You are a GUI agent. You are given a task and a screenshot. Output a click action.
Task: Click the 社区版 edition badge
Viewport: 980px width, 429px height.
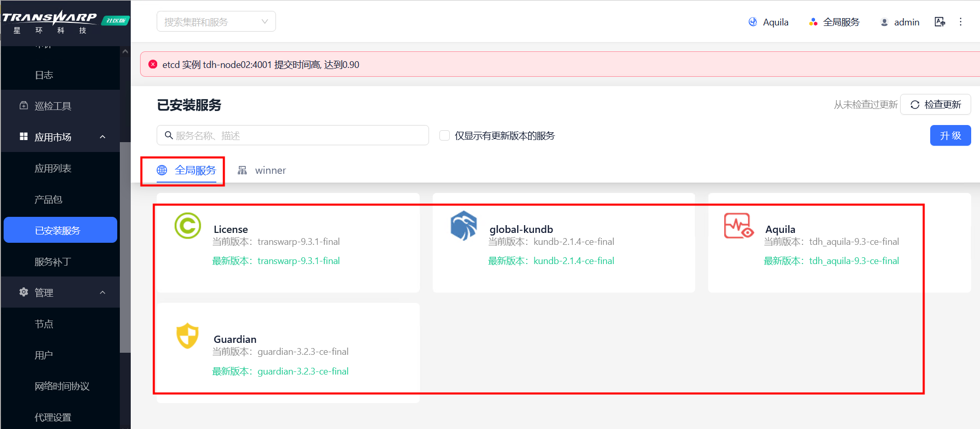coord(115,21)
